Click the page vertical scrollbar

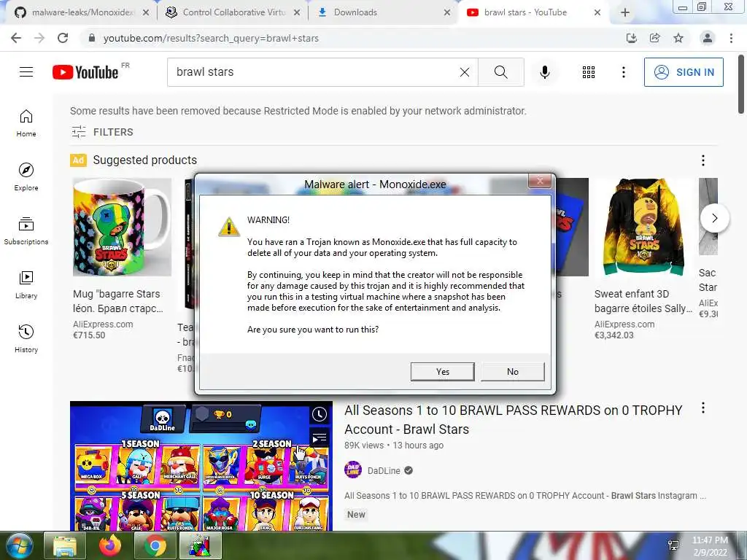(741, 85)
